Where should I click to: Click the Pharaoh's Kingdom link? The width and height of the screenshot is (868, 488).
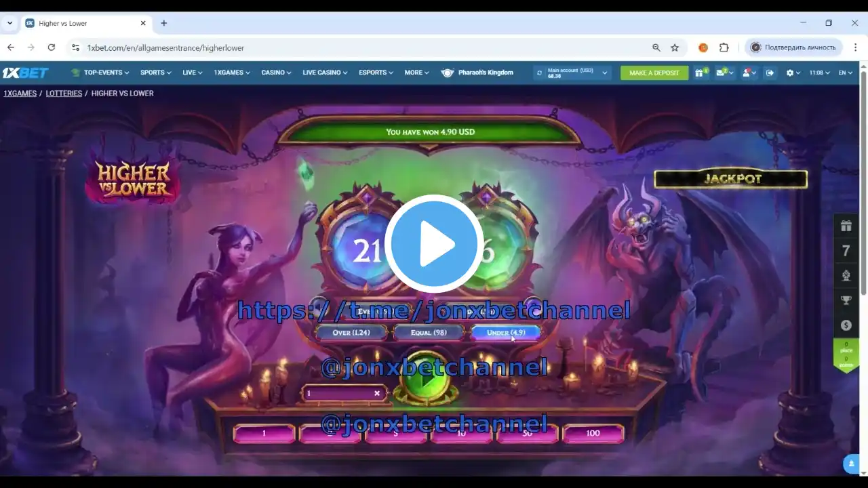[486, 73]
